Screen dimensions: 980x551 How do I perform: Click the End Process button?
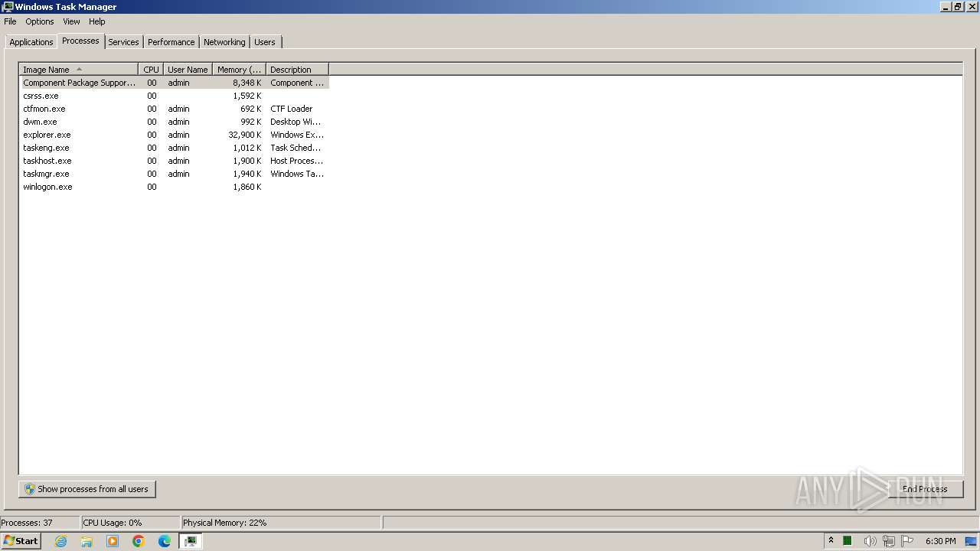click(x=925, y=489)
